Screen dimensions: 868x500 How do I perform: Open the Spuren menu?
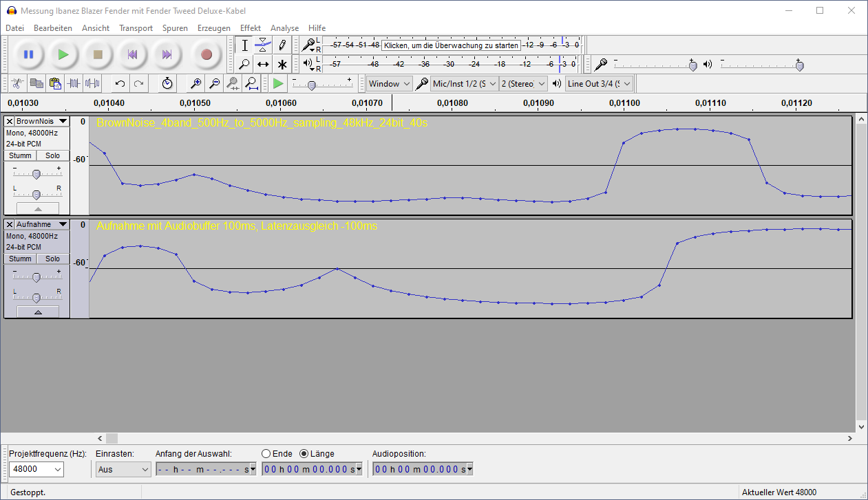[175, 28]
